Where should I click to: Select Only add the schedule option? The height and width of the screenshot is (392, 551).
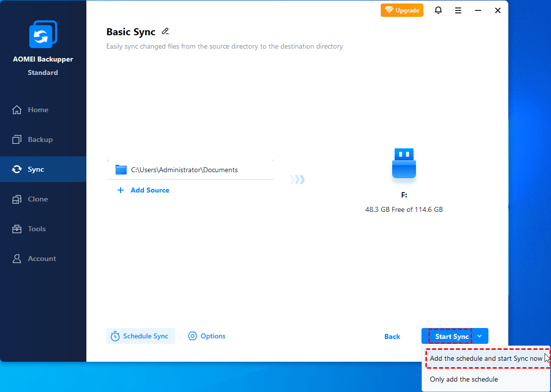pyautogui.click(x=464, y=379)
